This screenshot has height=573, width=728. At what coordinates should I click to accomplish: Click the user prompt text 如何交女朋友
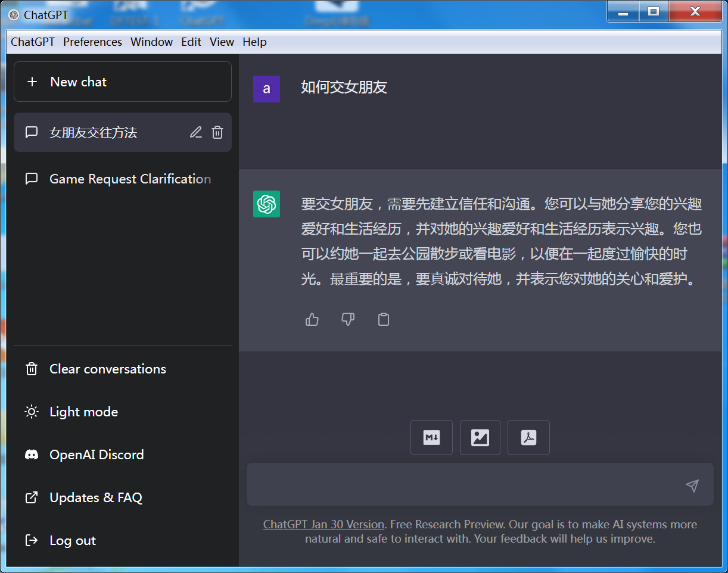coord(344,88)
